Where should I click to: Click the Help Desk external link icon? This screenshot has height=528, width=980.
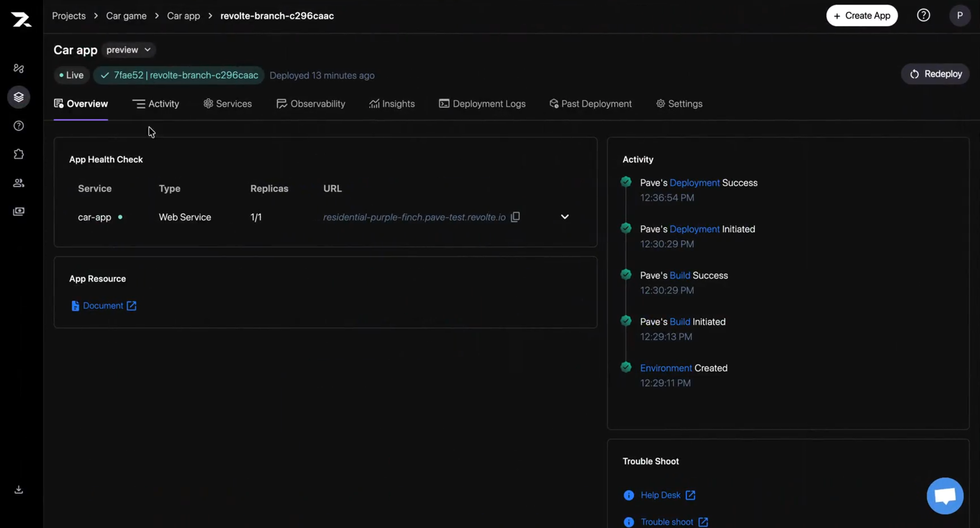click(690, 495)
